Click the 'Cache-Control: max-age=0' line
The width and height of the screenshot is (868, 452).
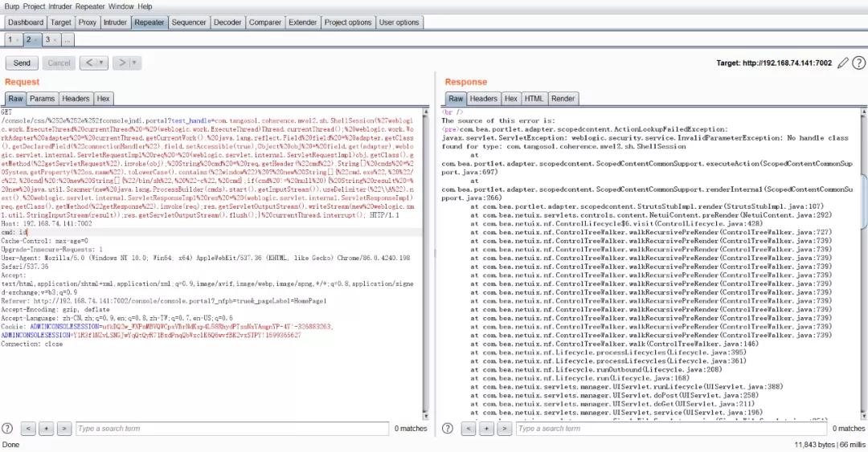[44, 241]
